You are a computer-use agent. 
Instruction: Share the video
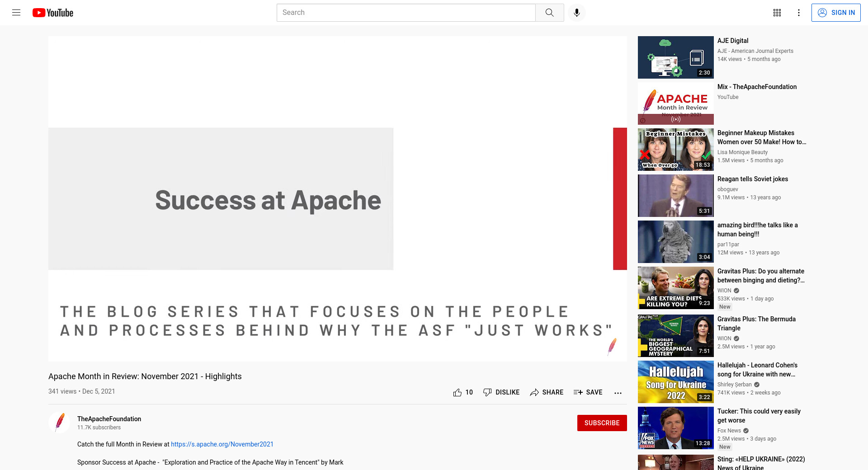547,392
